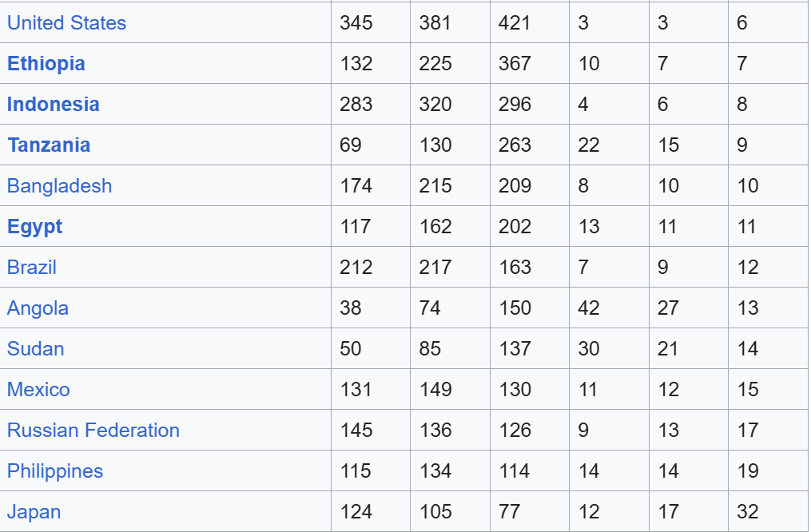Go to the Bangladesh link
Image resolution: width=811 pixels, height=532 pixels.
click(x=59, y=186)
